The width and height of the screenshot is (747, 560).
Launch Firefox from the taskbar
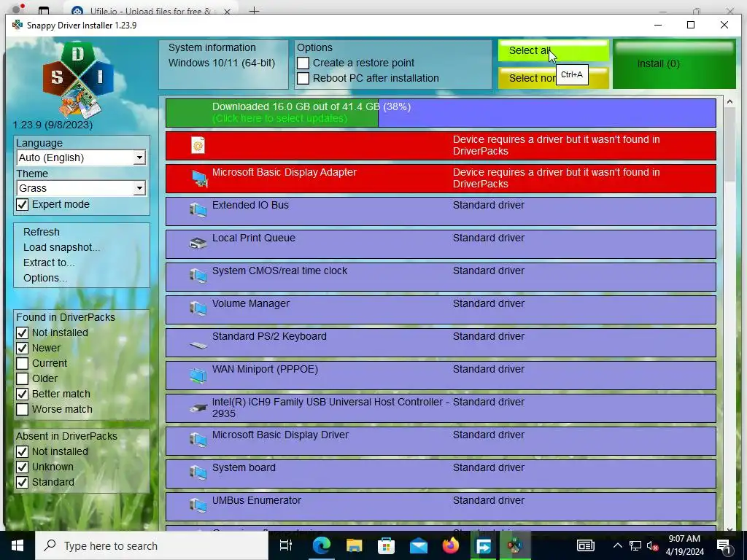(451, 545)
